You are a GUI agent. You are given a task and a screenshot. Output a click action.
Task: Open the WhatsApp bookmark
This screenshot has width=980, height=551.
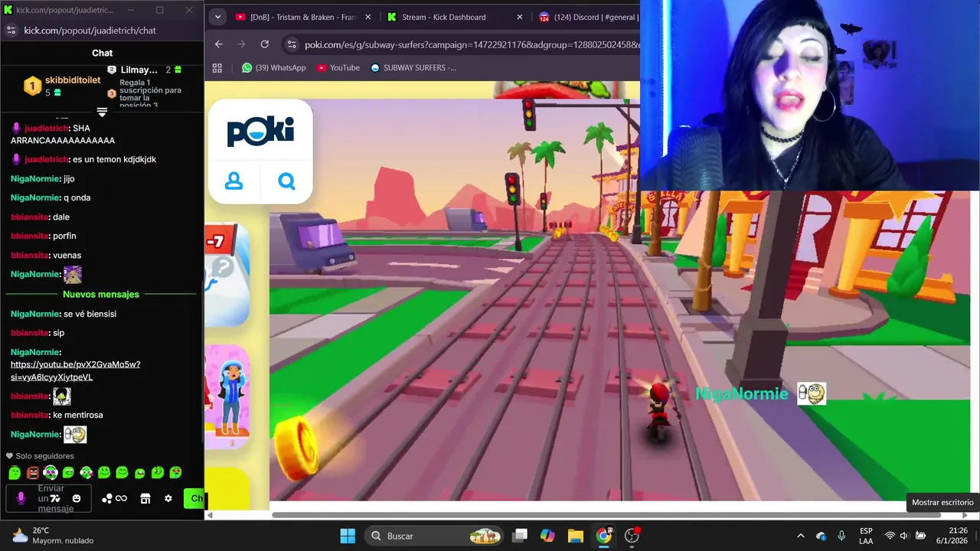click(273, 67)
